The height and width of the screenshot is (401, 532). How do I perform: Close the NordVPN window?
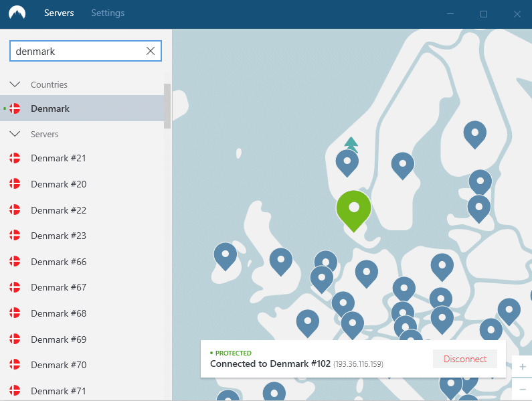pos(517,13)
